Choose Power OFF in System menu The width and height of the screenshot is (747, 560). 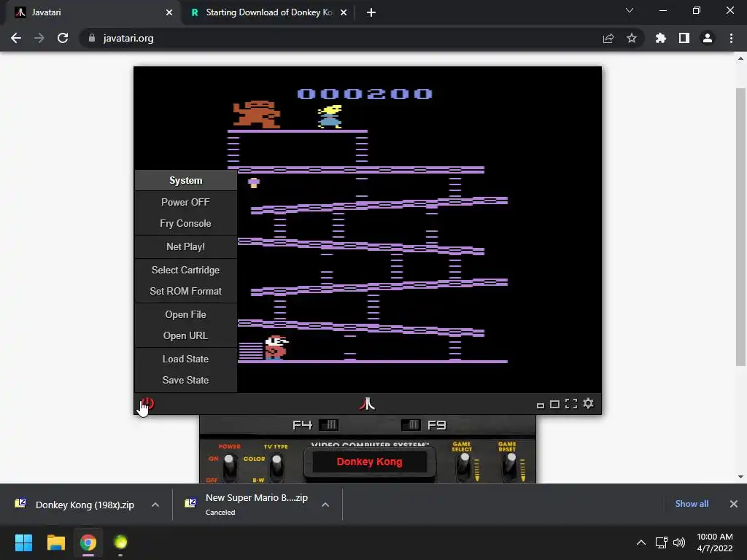[x=186, y=203]
